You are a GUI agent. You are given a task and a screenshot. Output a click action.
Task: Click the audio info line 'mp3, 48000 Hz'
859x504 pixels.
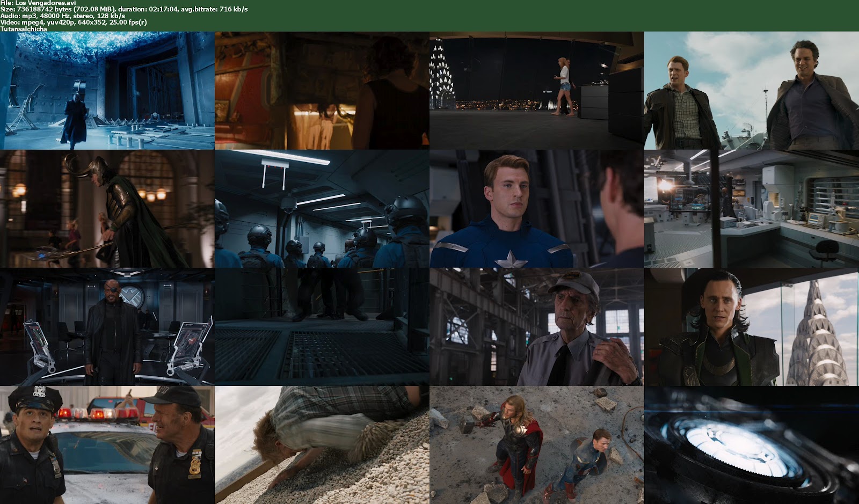click(63, 16)
